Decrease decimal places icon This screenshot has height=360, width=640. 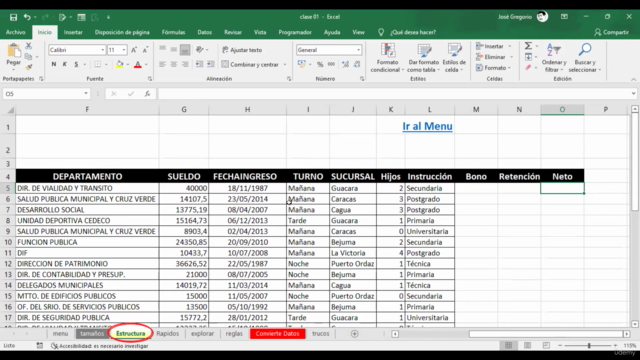click(357, 64)
